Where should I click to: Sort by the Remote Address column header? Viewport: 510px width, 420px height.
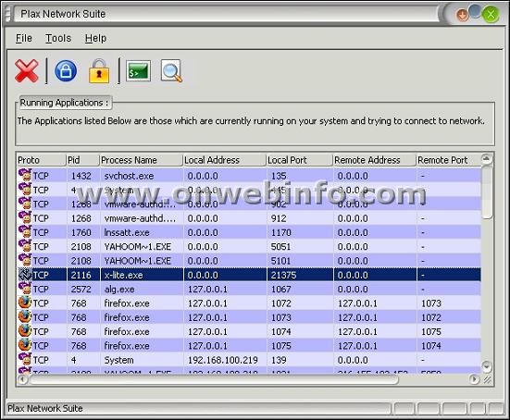[x=375, y=160]
